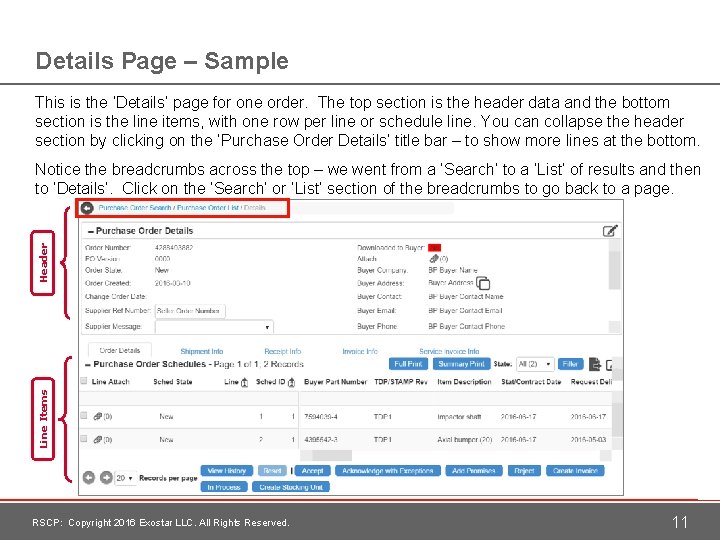Open the edit icon on Purchase Order Details bar
This screenshot has width=720, height=540.
point(610,231)
